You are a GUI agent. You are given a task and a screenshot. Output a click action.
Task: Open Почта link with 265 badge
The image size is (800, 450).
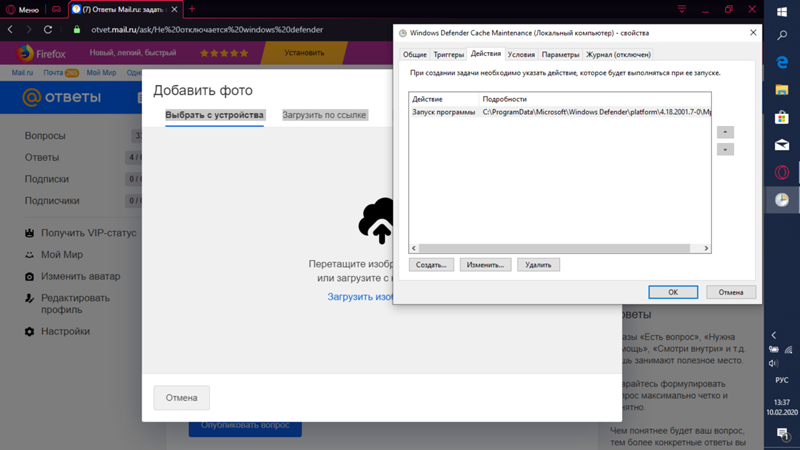point(61,72)
